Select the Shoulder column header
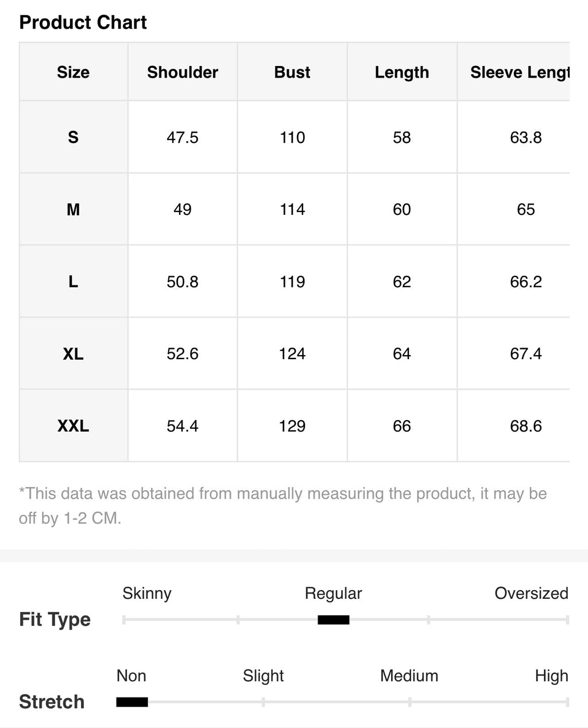Viewport: 588px width, 728px height. (x=183, y=72)
